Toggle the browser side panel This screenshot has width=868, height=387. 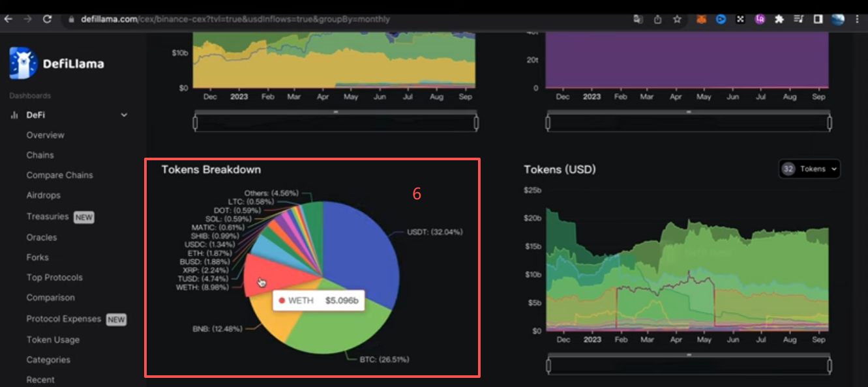point(818,20)
